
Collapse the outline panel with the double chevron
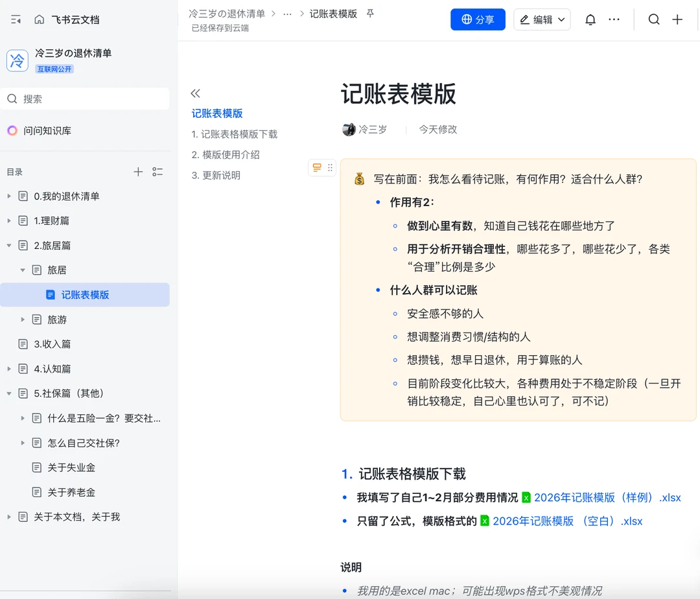tap(196, 93)
